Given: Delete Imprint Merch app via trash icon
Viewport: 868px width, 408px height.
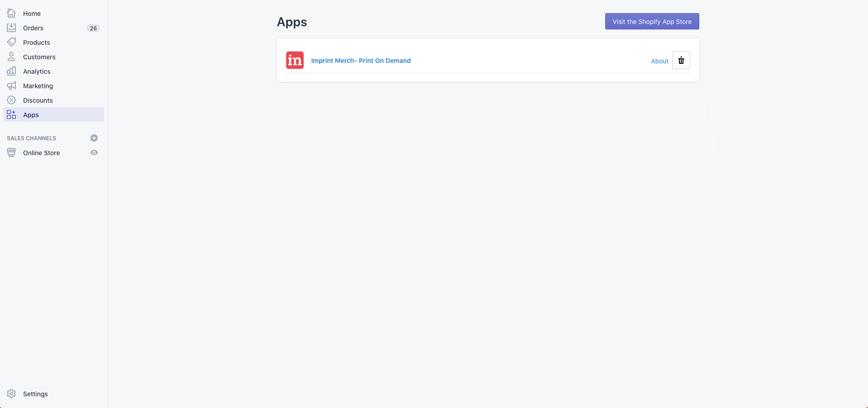Looking at the screenshot, I should point(681,61).
